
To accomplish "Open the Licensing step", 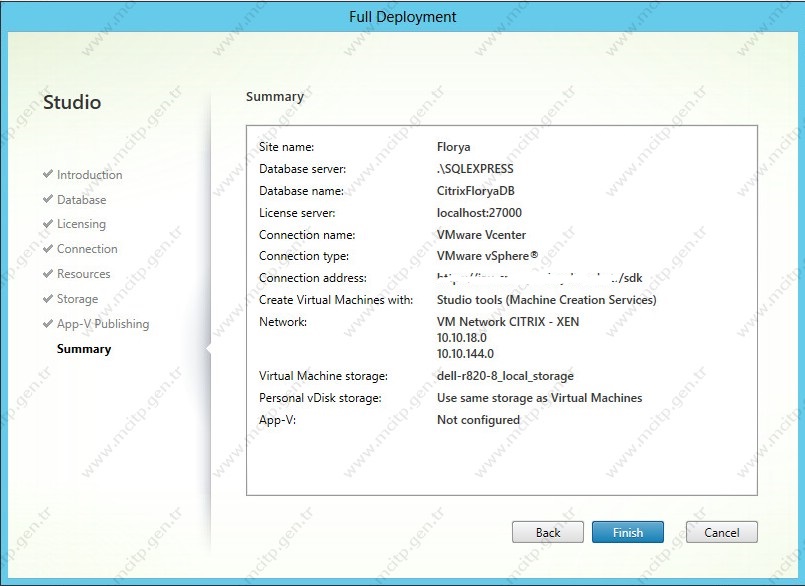I will point(81,224).
